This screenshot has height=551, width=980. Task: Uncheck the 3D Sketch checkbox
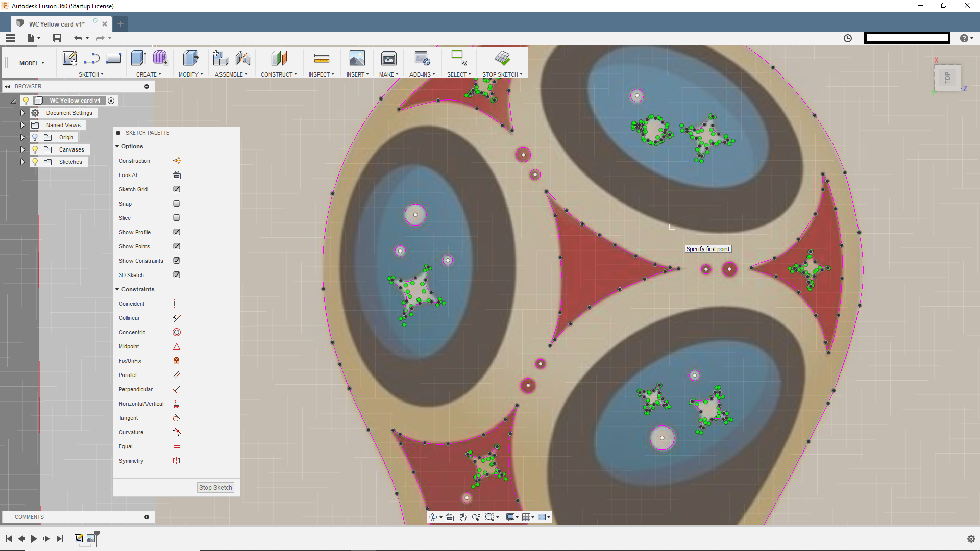pos(177,275)
